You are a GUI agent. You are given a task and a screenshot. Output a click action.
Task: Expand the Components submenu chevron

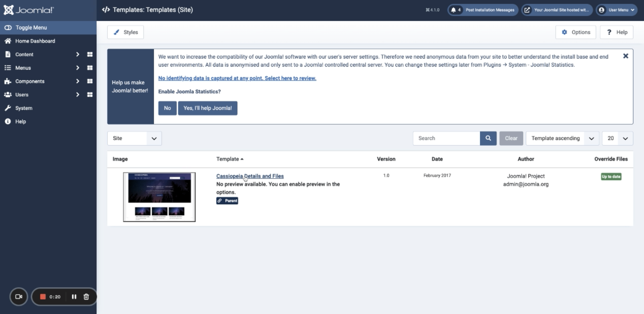(x=78, y=81)
